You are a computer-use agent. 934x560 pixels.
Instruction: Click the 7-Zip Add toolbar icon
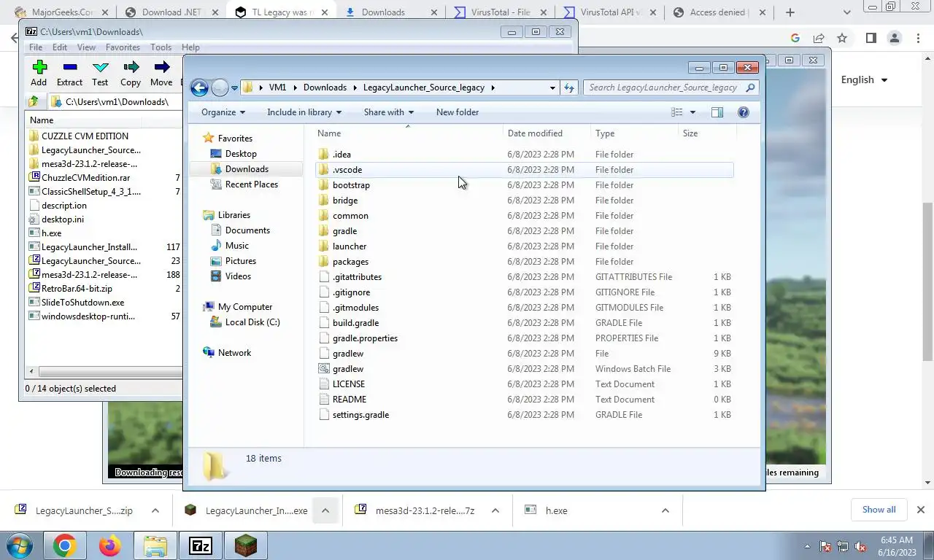(x=39, y=67)
